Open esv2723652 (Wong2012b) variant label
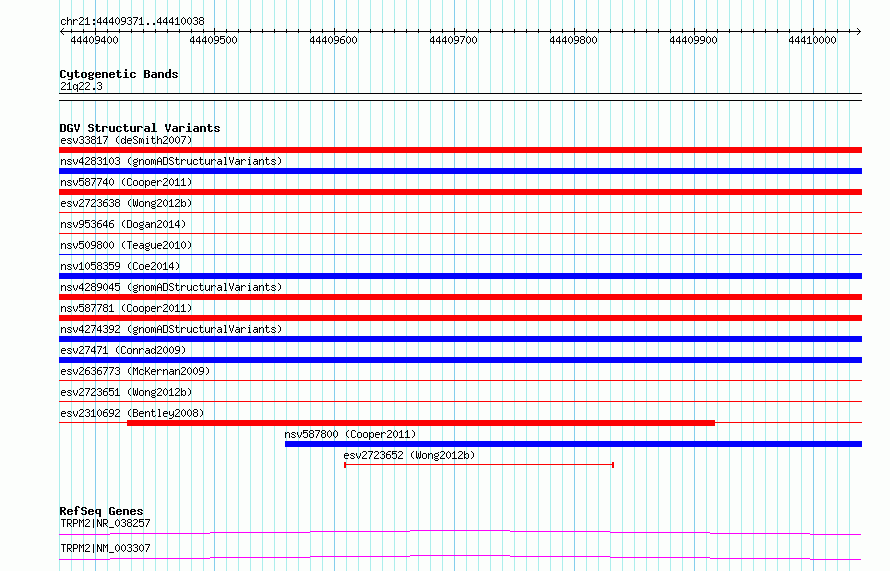Viewport: 890px width, 571px height. point(409,455)
